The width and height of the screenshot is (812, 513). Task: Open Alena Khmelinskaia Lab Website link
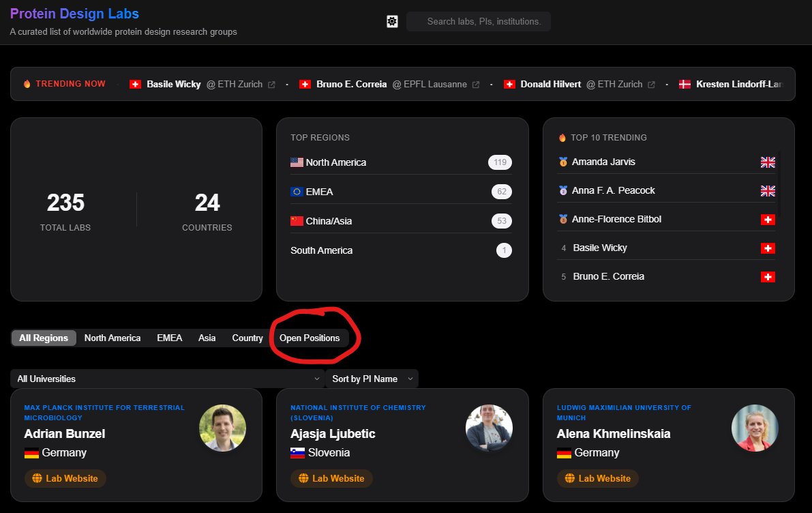coord(598,478)
